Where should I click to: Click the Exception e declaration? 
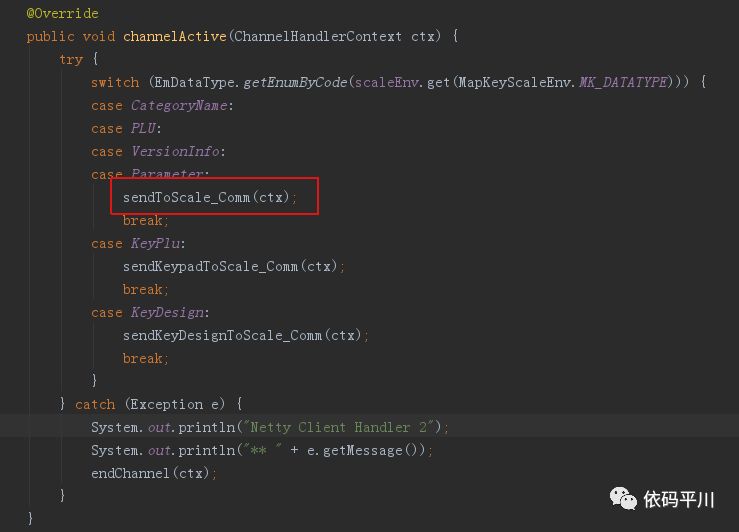pyautogui.click(x=175, y=404)
